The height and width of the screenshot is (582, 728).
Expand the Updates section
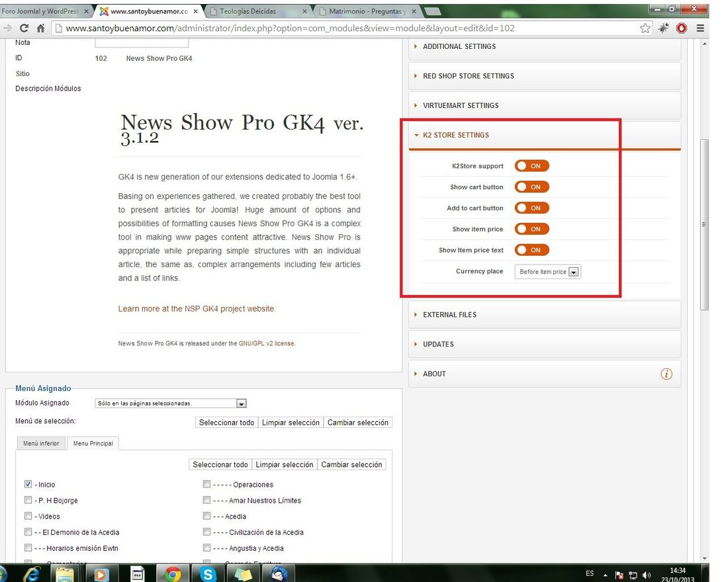click(x=545, y=345)
